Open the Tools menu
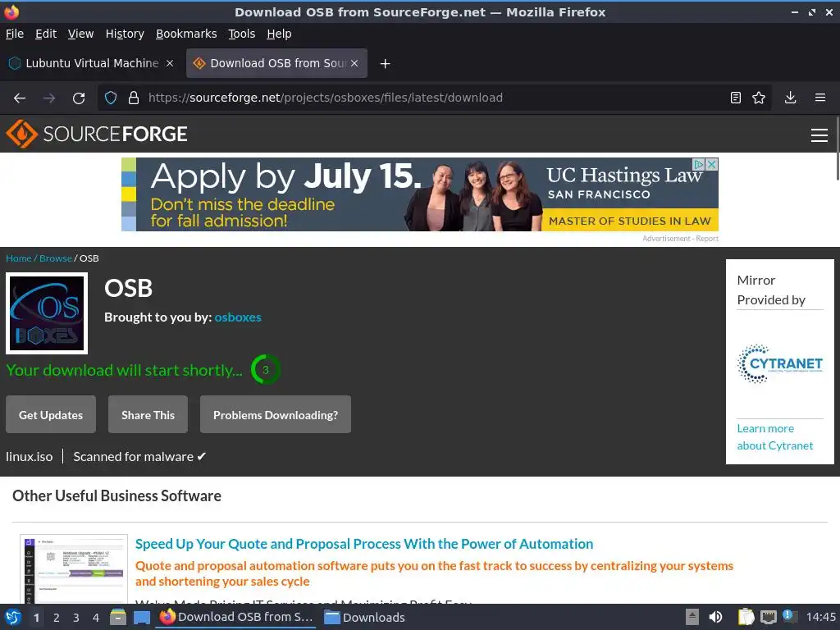Screen dimensions: 840x630 [242, 34]
